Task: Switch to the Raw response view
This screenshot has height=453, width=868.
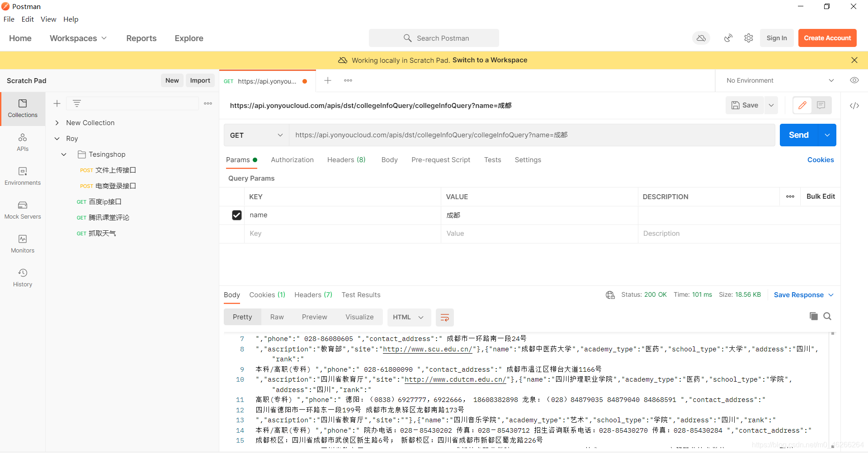Action: coord(277,317)
